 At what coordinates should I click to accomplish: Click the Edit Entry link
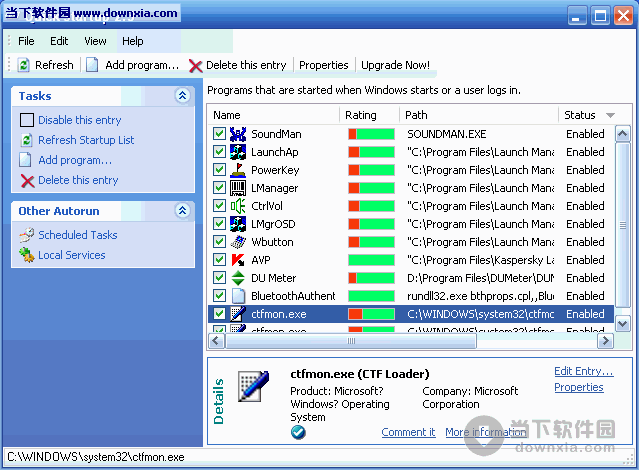point(583,371)
